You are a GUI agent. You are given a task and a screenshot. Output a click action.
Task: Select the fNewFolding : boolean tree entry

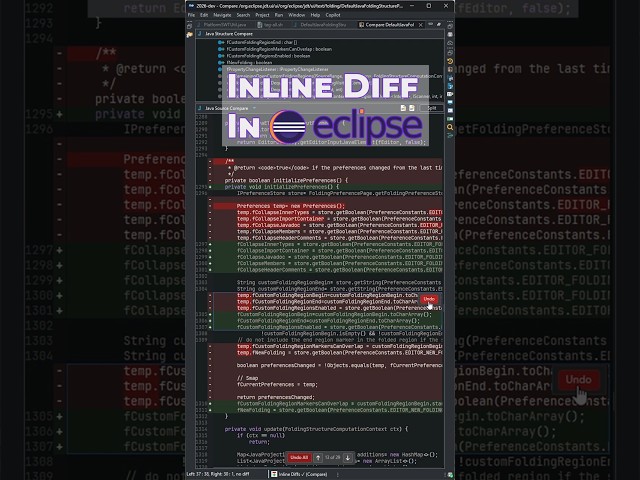click(x=249, y=63)
